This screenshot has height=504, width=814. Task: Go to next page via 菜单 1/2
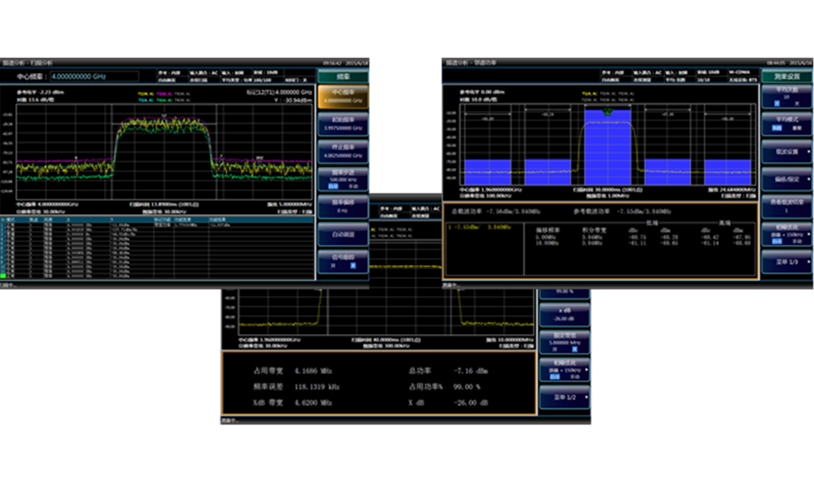tap(565, 397)
